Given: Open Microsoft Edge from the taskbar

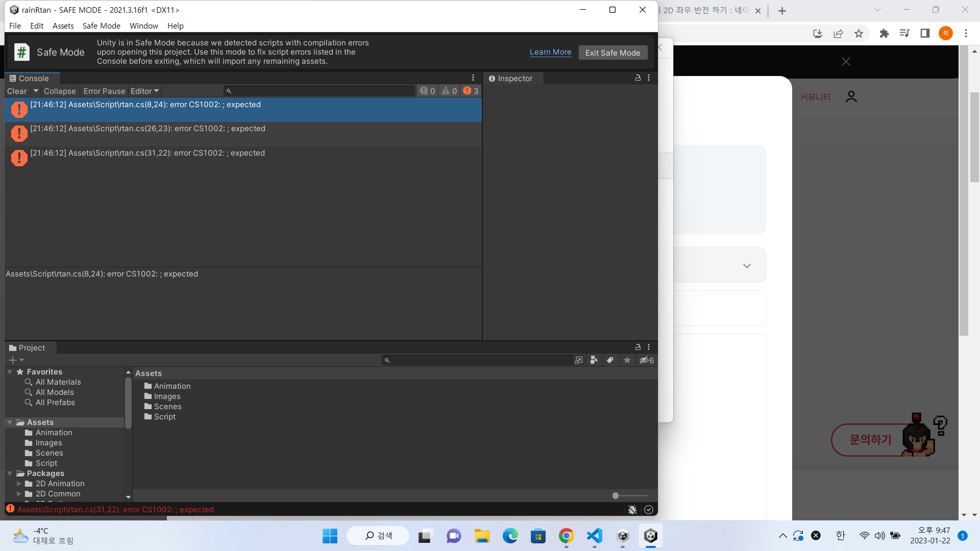Looking at the screenshot, I should pos(510,536).
